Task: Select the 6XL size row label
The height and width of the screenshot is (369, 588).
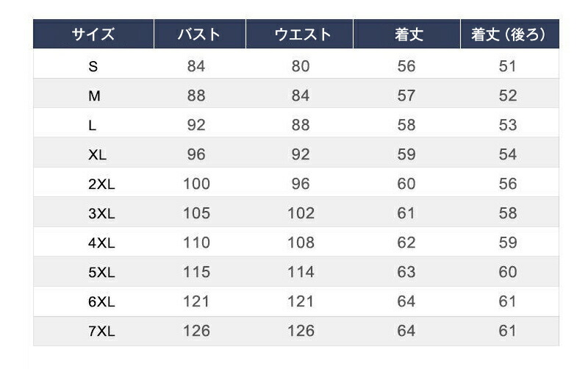Action: point(101,301)
